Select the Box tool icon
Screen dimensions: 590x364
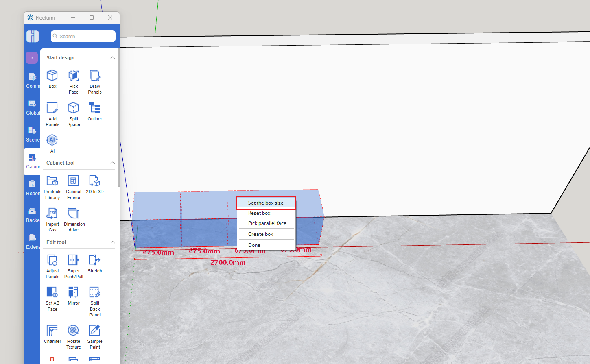click(52, 76)
